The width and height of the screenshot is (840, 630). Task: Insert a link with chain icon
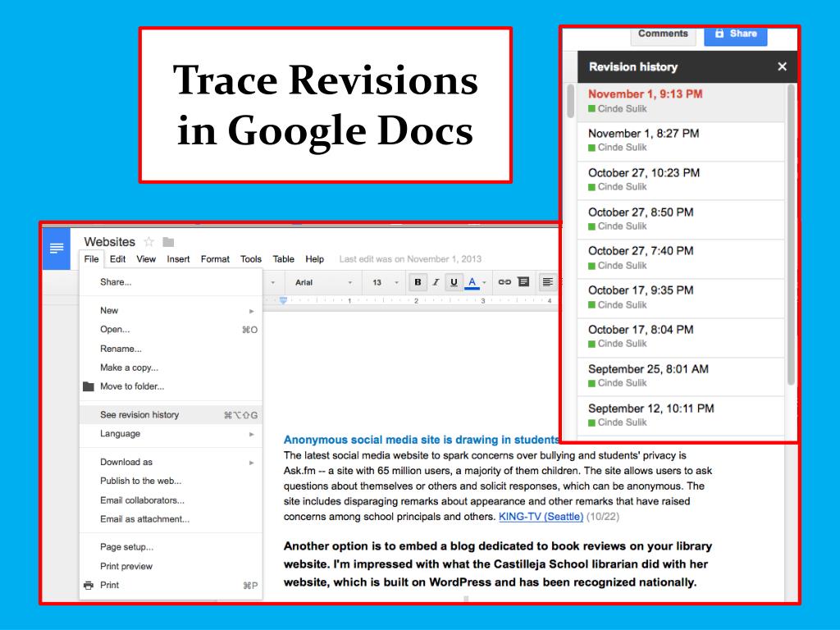(504, 282)
